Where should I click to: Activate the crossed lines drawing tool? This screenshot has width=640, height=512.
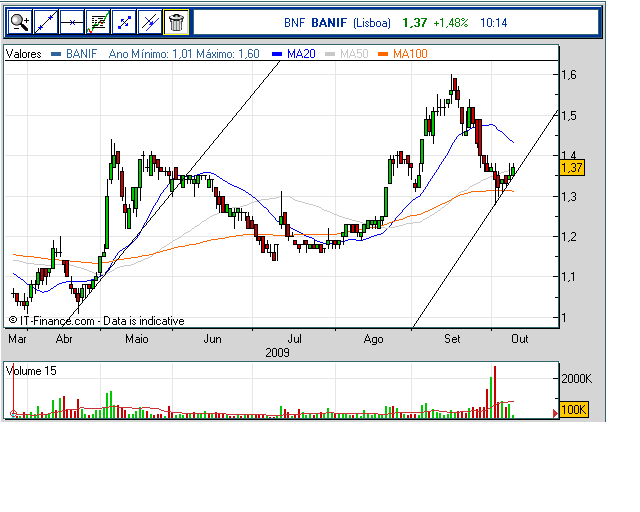pos(150,21)
